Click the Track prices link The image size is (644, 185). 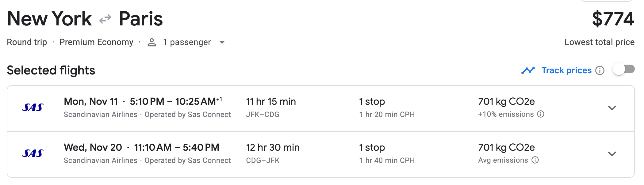(566, 70)
